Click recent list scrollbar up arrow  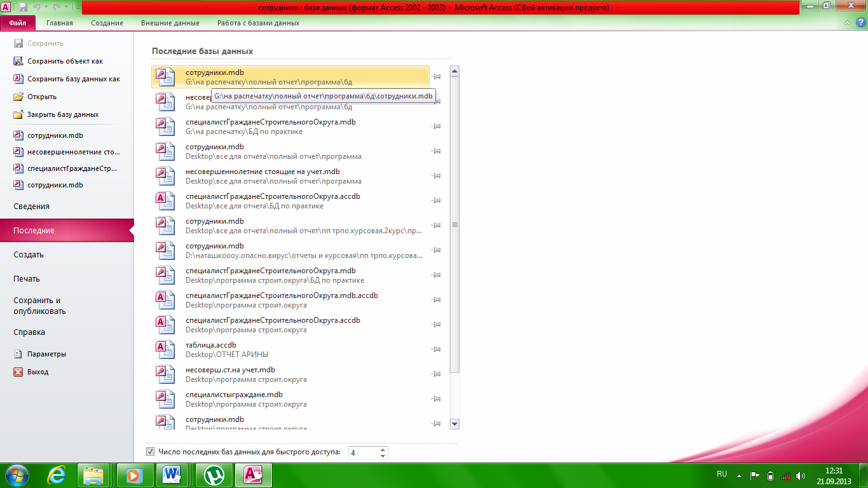click(x=454, y=72)
